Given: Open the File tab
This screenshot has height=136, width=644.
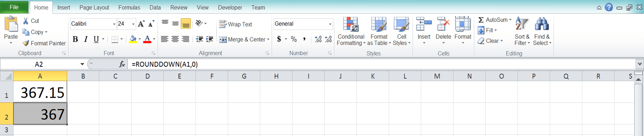Looking at the screenshot, I should (14, 7).
